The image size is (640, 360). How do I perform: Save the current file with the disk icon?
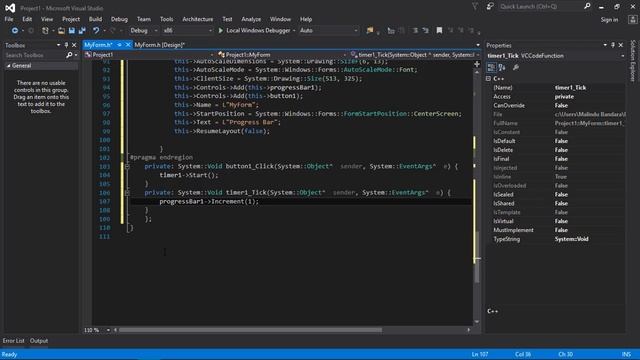pos(72,31)
